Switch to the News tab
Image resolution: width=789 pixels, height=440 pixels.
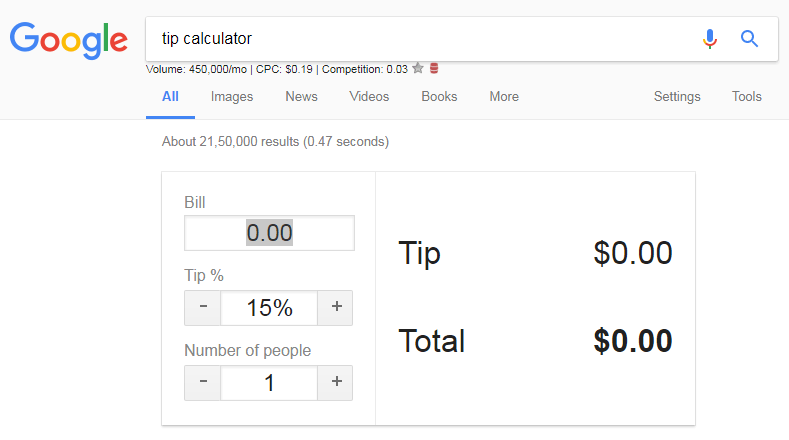click(x=301, y=97)
